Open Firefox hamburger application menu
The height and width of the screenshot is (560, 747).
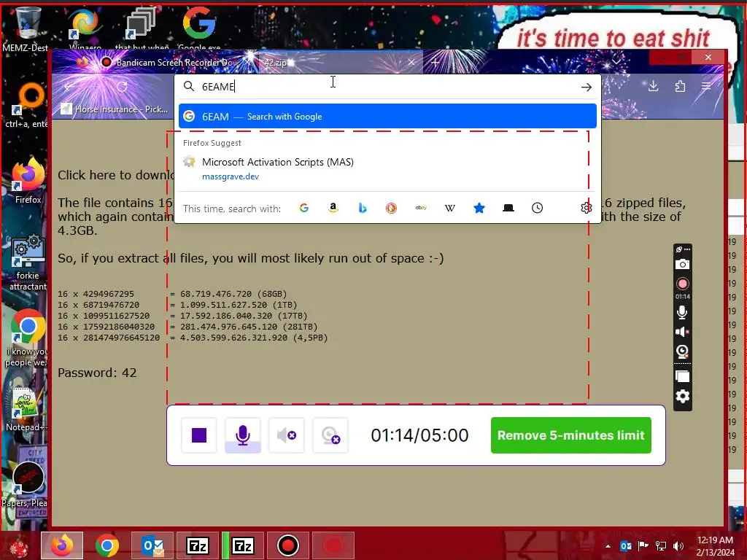click(x=706, y=86)
